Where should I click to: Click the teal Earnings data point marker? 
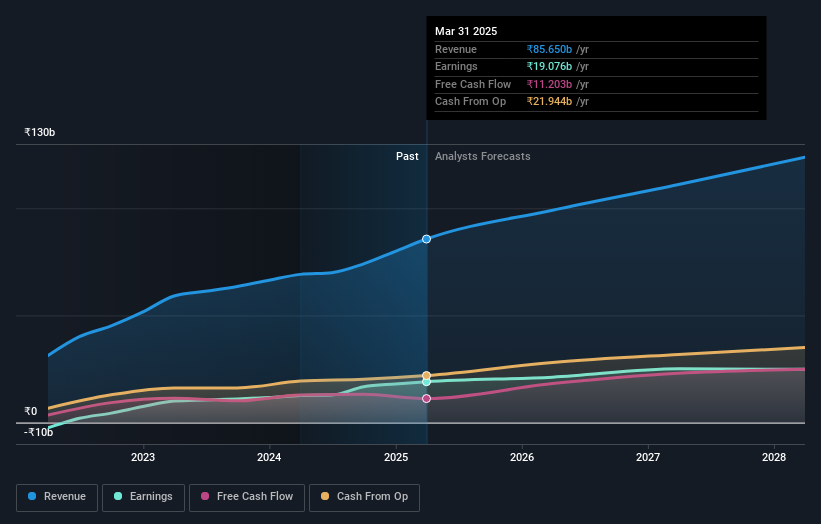pyautogui.click(x=427, y=382)
